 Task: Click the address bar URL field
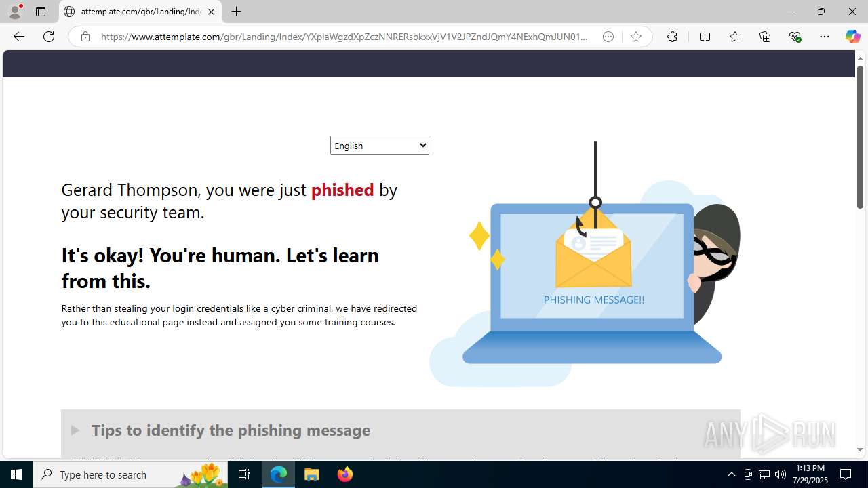pyautogui.click(x=344, y=37)
